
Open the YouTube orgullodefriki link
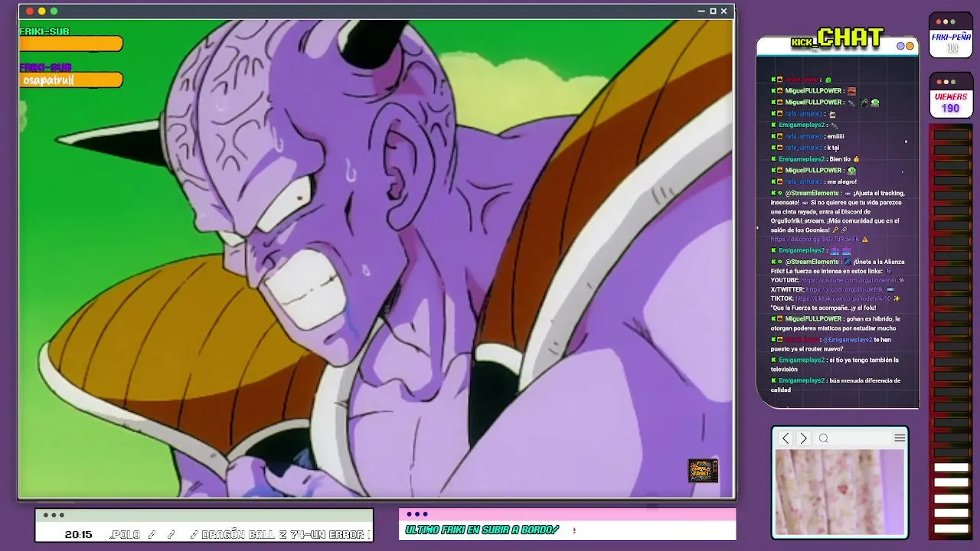(x=848, y=281)
